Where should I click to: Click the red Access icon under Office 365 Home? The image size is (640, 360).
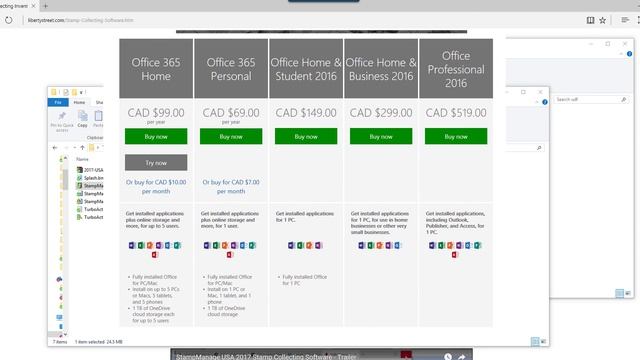[x=154, y=255]
